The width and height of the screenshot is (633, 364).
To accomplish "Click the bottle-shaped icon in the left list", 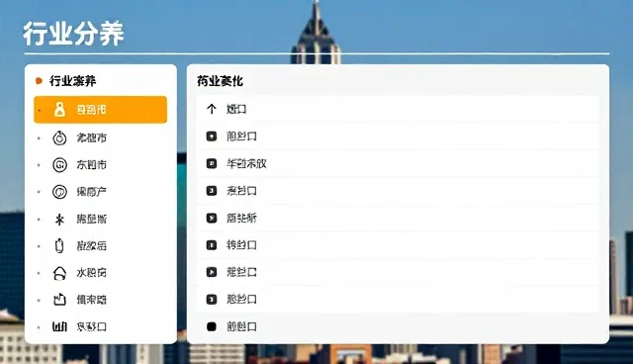I will click(x=59, y=245).
